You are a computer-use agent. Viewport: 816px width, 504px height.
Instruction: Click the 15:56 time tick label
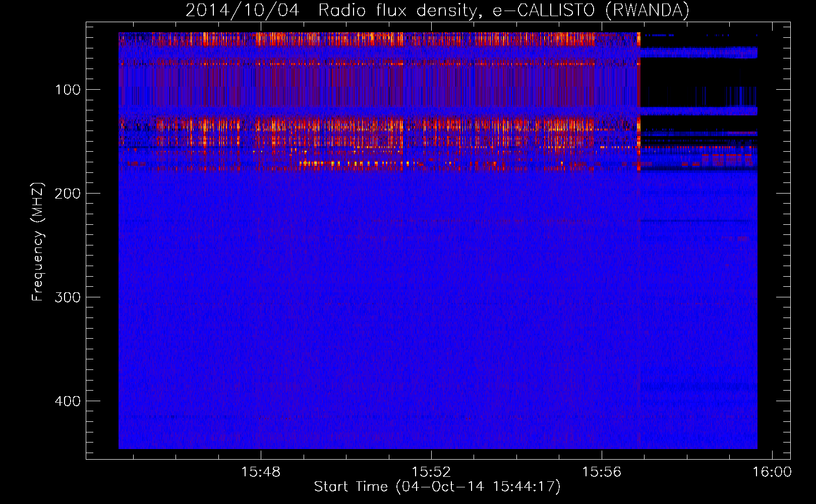pos(602,472)
